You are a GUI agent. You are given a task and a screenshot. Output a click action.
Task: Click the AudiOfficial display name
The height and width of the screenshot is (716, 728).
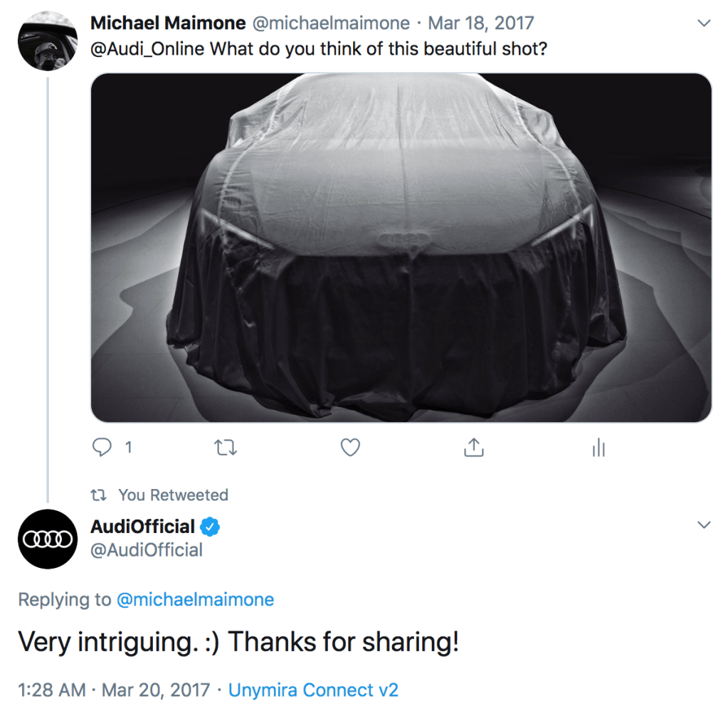tap(142, 527)
